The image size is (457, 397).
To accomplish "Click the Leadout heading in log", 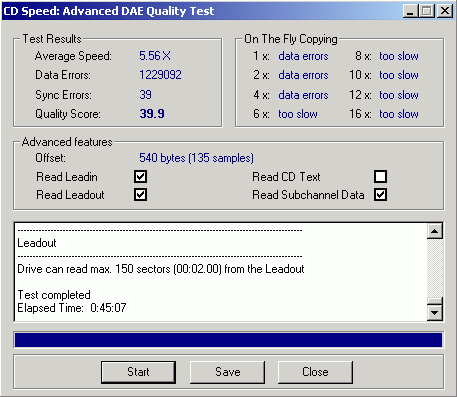I will click(x=37, y=243).
